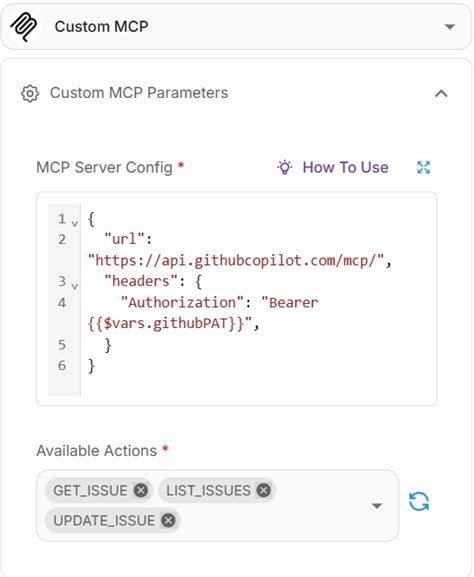
Task: Click inside the Available Actions selection field
Action: pos(217,506)
